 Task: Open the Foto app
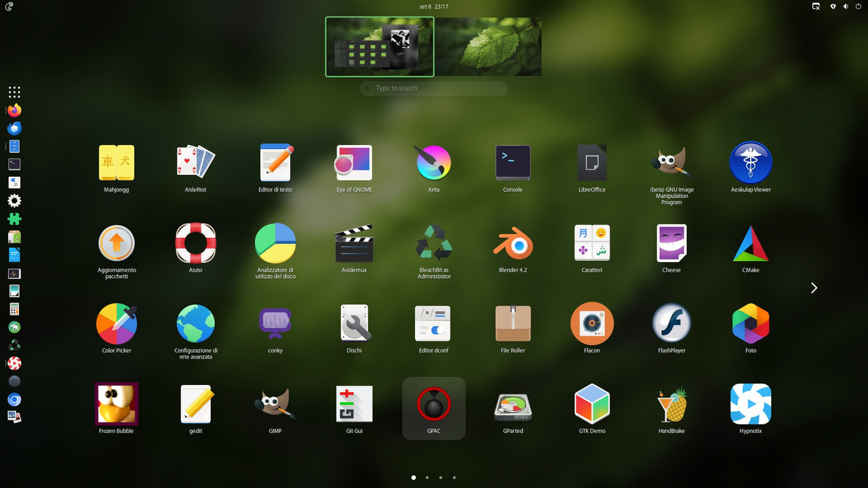coord(751,323)
